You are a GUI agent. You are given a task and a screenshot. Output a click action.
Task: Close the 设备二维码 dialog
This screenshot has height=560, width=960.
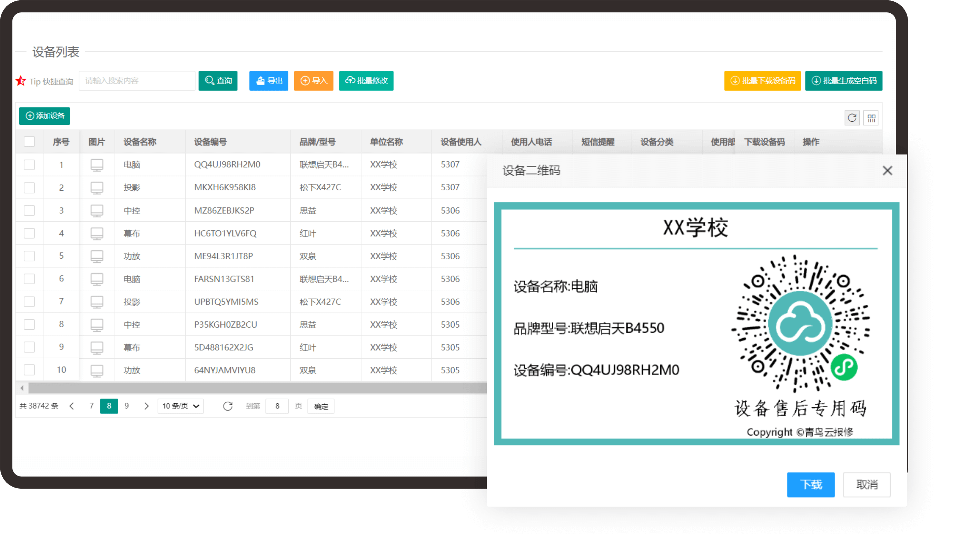tap(887, 171)
